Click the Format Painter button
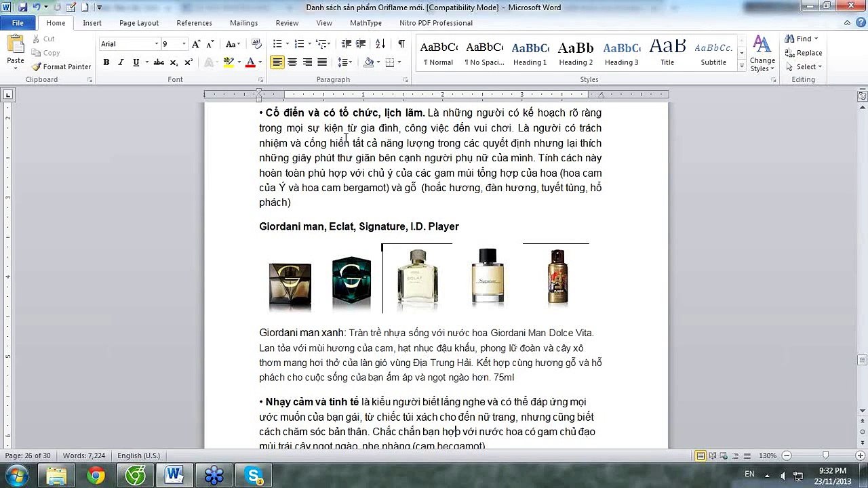This screenshot has height=488, width=868. coord(61,66)
